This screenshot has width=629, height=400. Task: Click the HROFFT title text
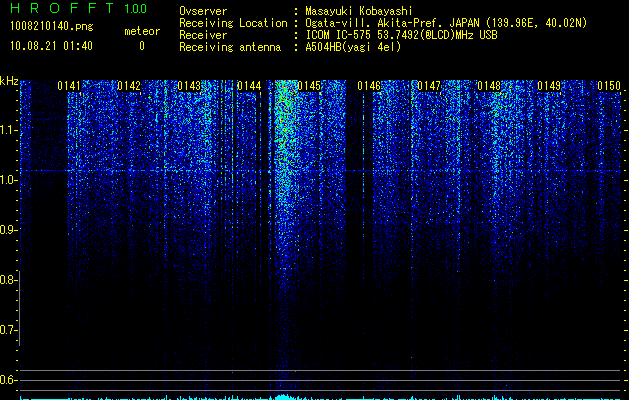click(x=62, y=8)
